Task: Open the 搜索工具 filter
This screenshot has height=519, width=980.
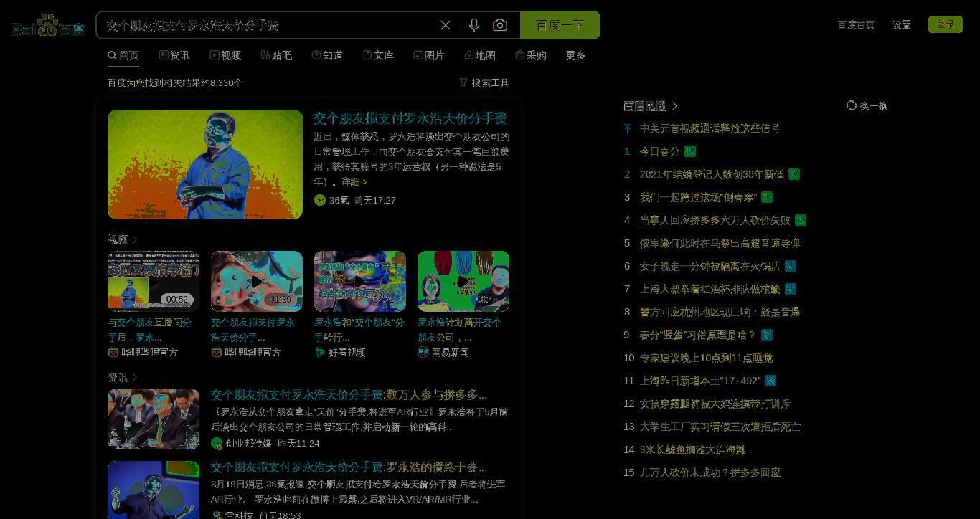Action: point(484,82)
